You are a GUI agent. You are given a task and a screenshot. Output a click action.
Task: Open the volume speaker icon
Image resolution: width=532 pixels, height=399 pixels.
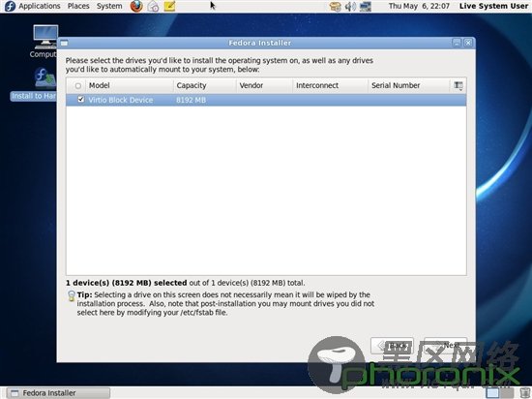(x=350, y=6)
